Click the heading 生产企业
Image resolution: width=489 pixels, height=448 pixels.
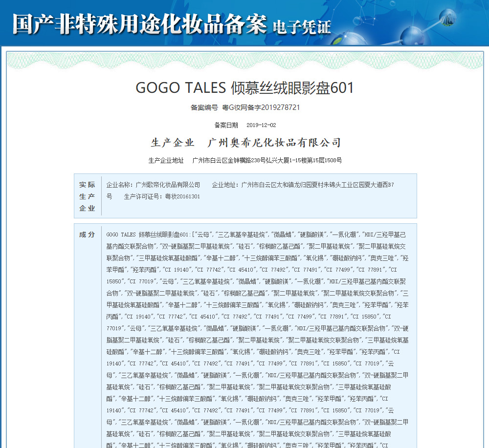pos(173,143)
